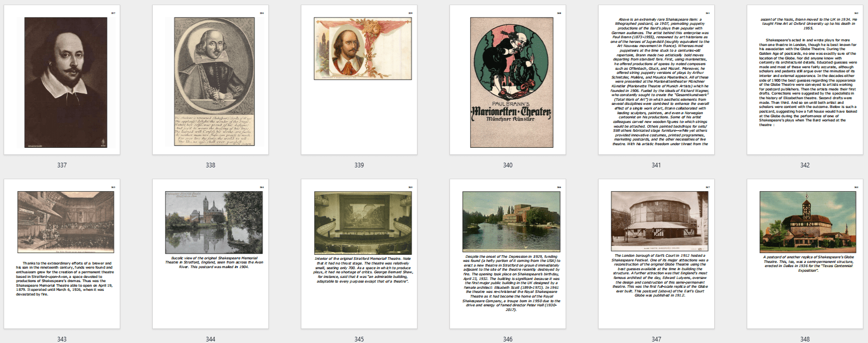868x343 pixels.
Task: Click the slide number label 340
Action: click(x=508, y=165)
